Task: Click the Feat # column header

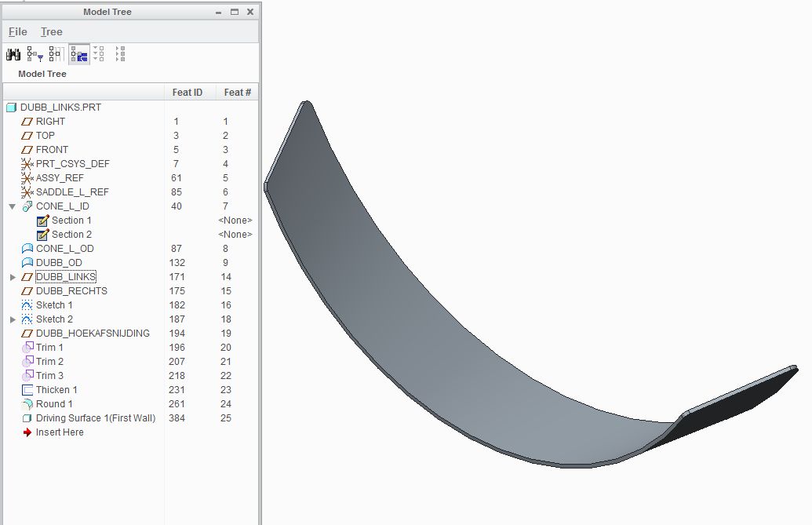Action: (237, 92)
